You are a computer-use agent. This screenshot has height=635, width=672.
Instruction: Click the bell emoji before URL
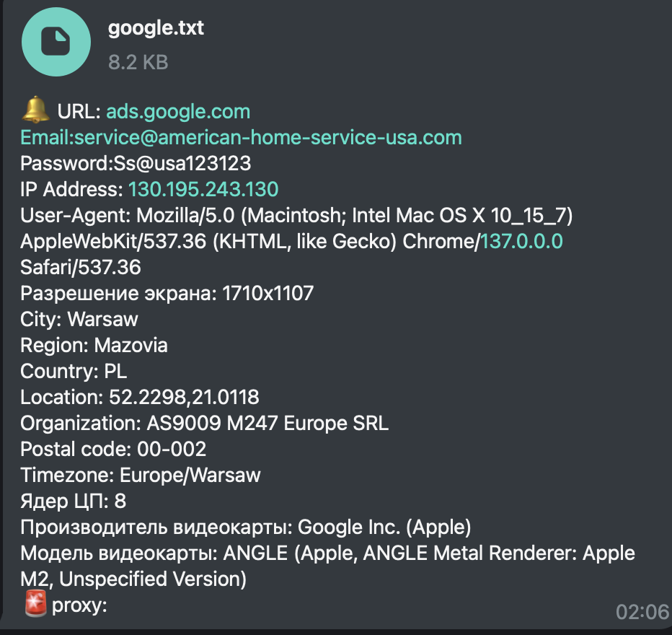35,112
